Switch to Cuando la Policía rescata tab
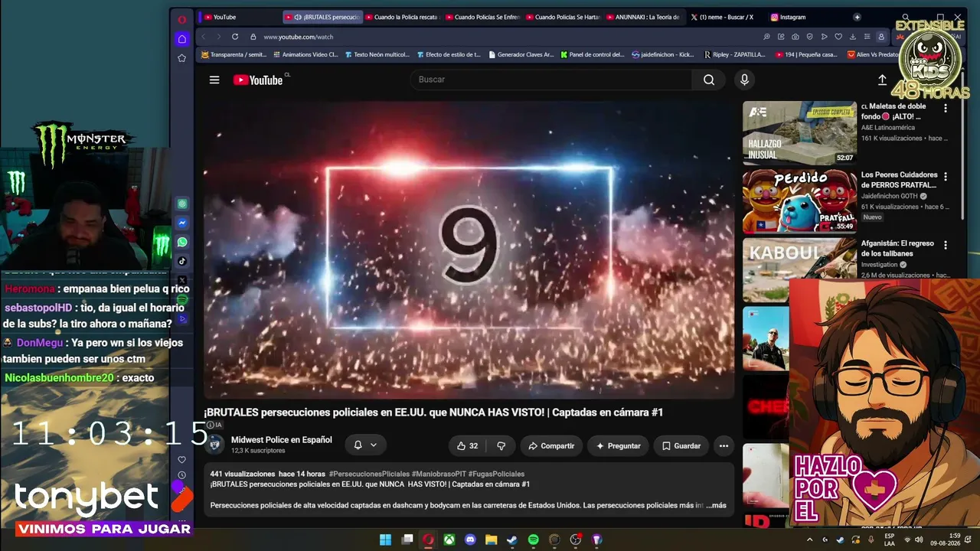The width and height of the screenshot is (980, 551). (x=402, y=17)
